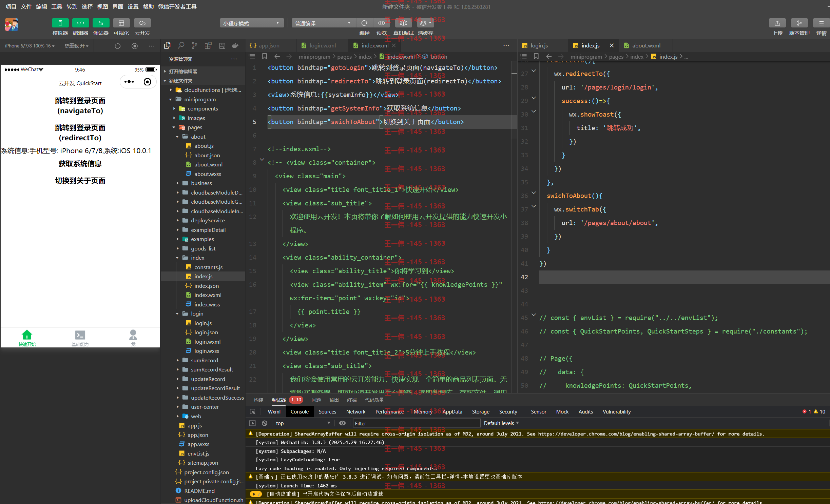This screenshot has width=830, height=504.
Task: Start real device debugging (真机调试)
Action: (403, 23)
